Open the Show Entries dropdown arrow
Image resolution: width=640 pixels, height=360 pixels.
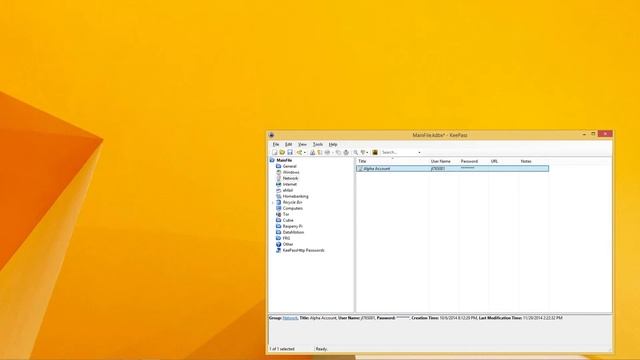tap(367, 153)
